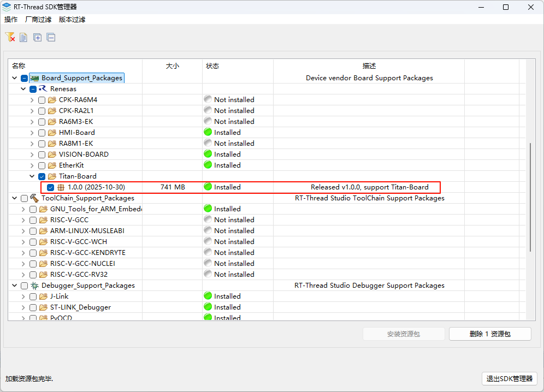544x392 pixels.
Task: Click the Renesas vendor logo icon
Action: pyautogui.click(x=43, y=88)
